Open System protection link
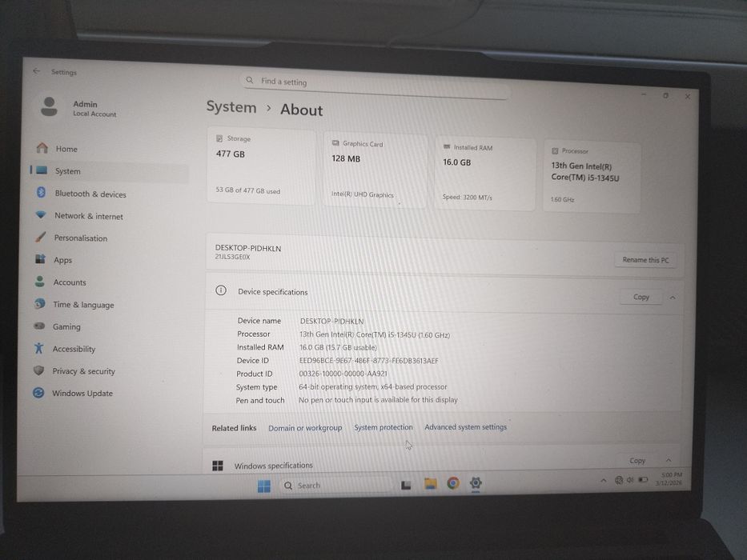Image resolution: width=747 pixels, height=560 pixels. 384,427
